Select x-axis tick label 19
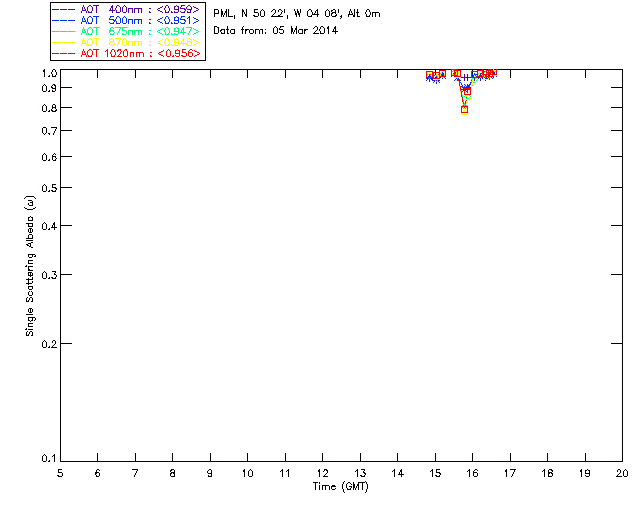The height and width of the screenshot is (512, 640). tap(585, 473)
